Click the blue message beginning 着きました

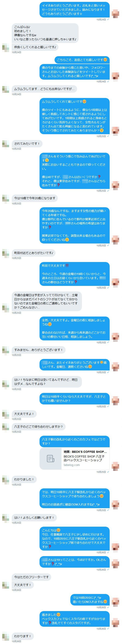pos(74,619)
